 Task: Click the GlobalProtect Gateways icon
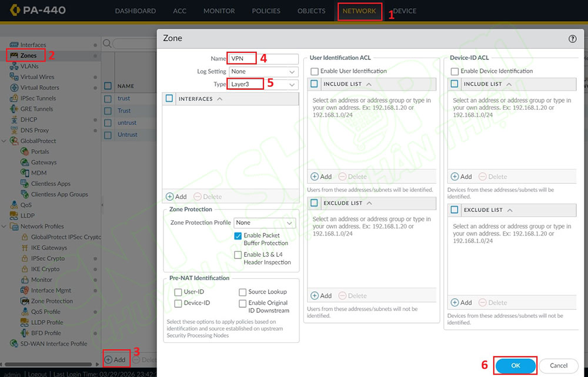[25, 162]
